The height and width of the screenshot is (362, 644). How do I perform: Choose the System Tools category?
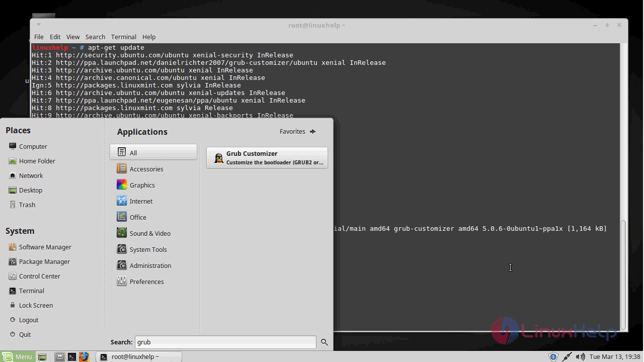pos(148,249)
